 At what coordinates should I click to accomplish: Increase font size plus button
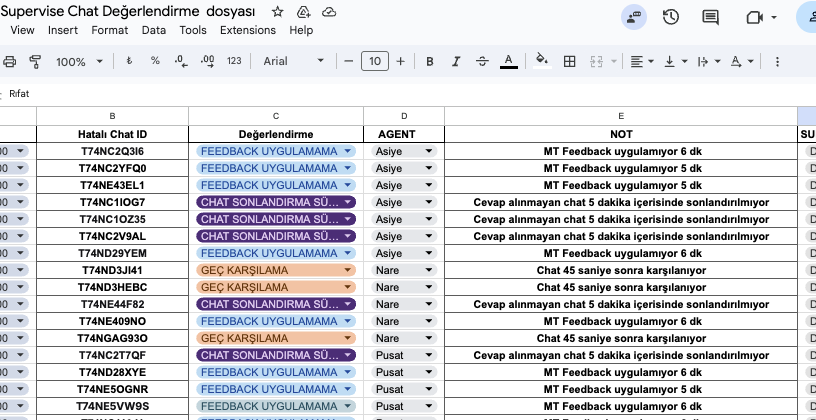400,61
